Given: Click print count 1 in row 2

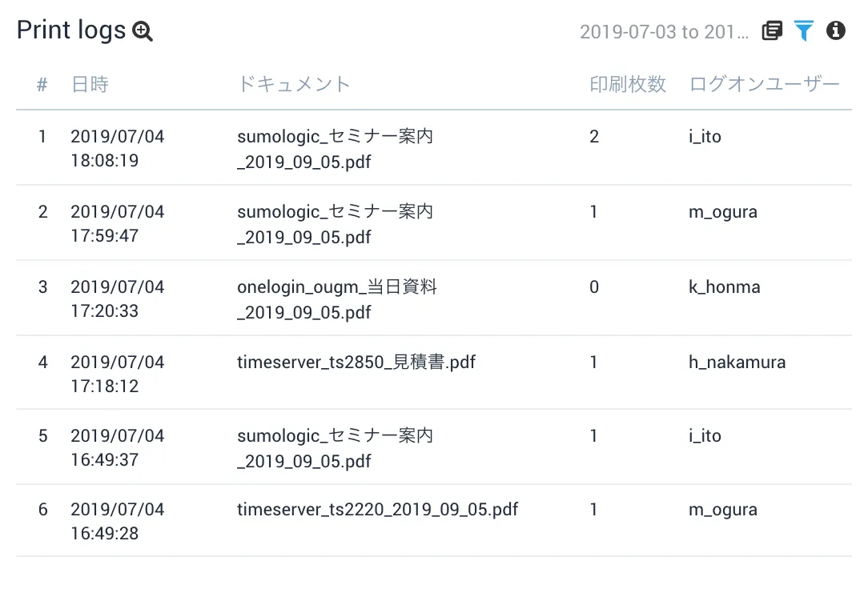Looking at the screenshot, I should pyautogui.click(x=594, y=212).
